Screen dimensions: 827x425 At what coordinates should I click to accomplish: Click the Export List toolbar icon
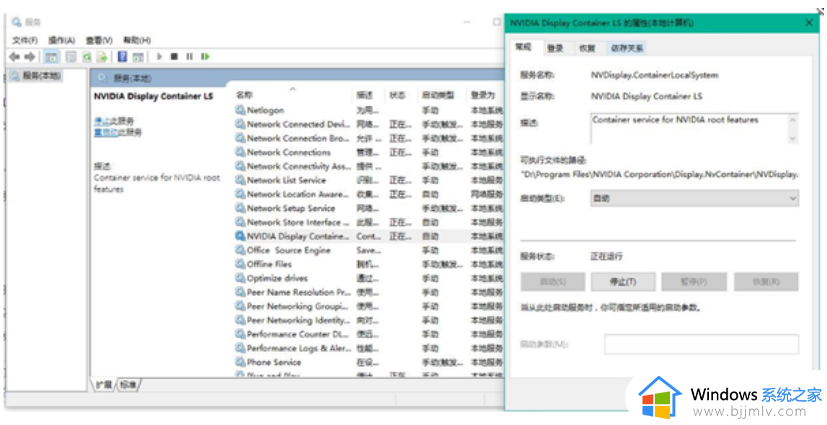[x=102, y=57]
